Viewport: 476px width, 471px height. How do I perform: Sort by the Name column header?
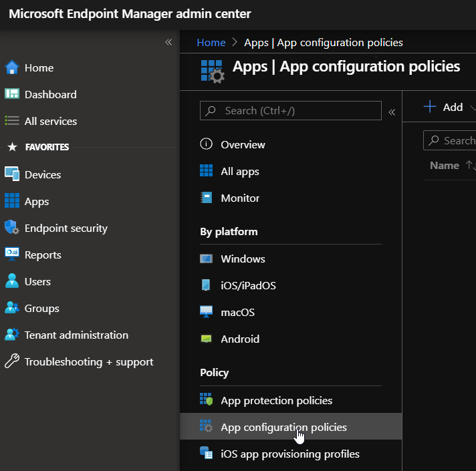point(445,165)
